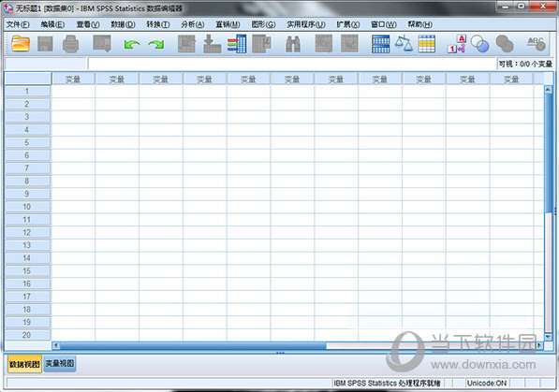Viewport: 559px width, 392px height.
Task: Select row header 1
Action: point(27,92)
